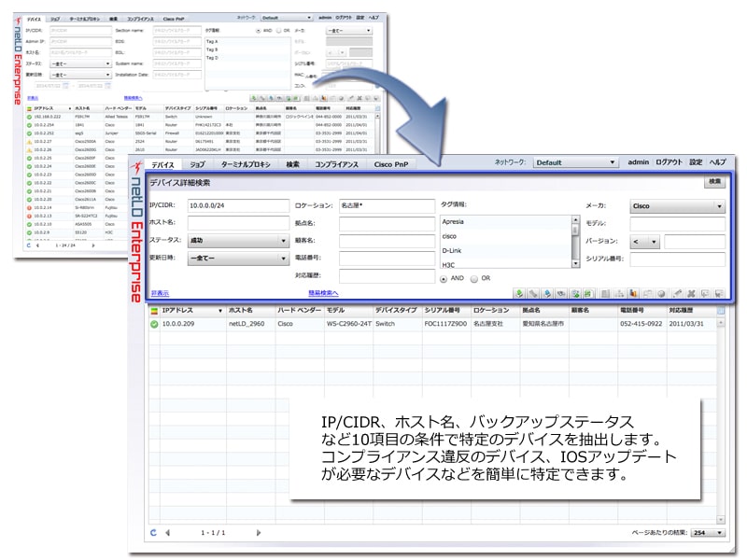This screenshot has height=560, width=747.
Task: Click the wrench toolbar icon in front window
Action: point(533,293)
